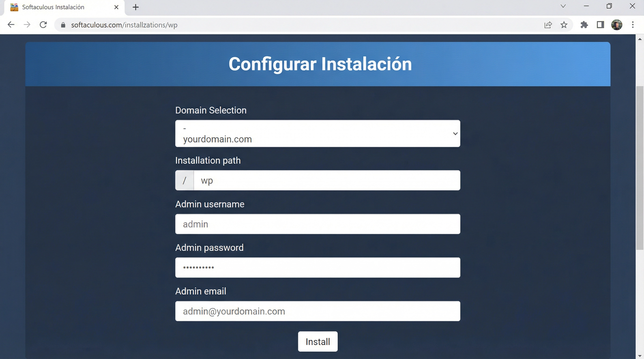The height and width of the screenshot is (359, 644).
Task: Open the tab search chevron
Action: click(x=563, y=6)
